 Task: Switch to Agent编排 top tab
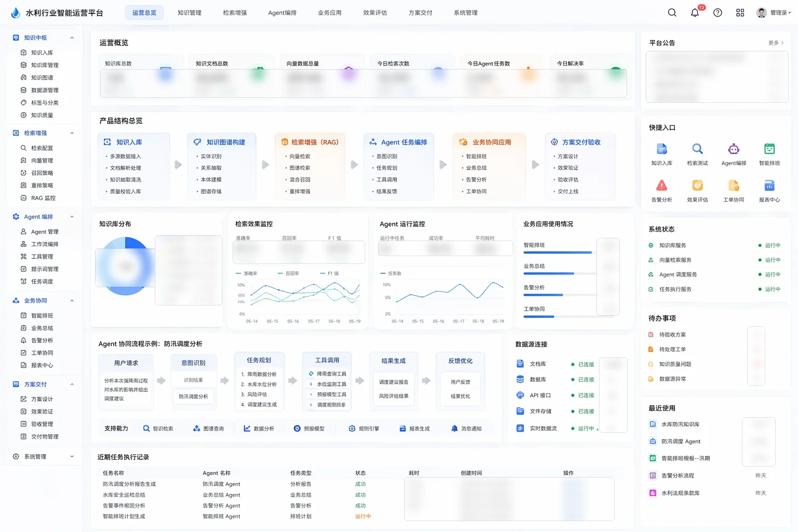click(282, 12)
